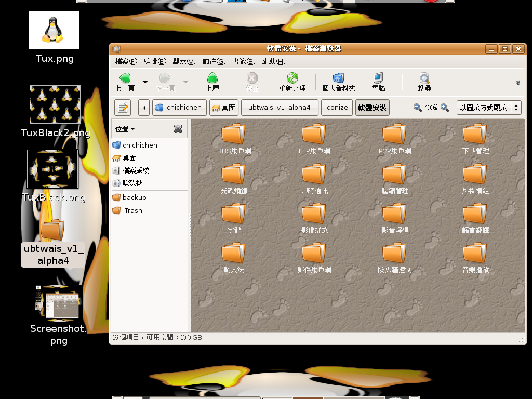Toggle text-based location bar edit button
This screenshot has height=399, width=532.
pyautogui.click(x=123, y=108)
